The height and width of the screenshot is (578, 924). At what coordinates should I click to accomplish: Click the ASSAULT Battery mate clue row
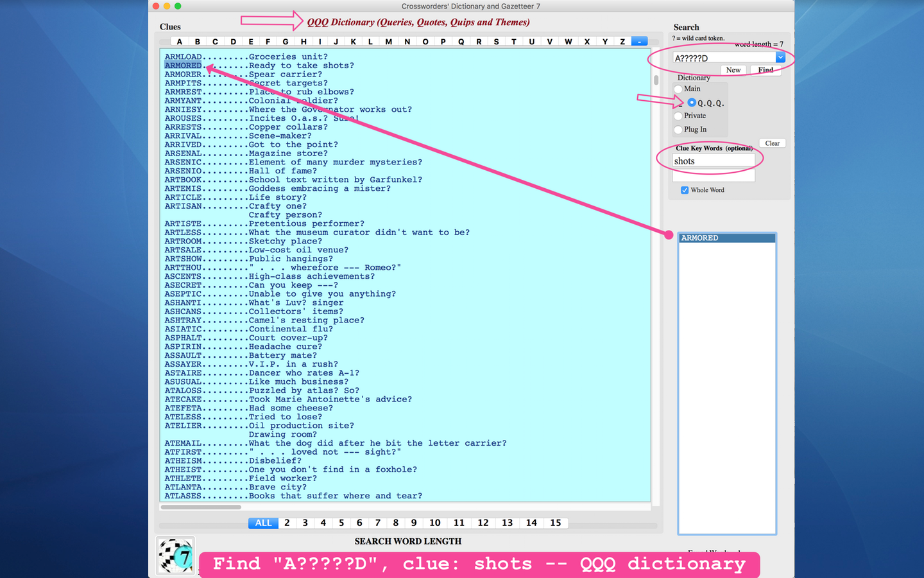(x=241, y=356)
